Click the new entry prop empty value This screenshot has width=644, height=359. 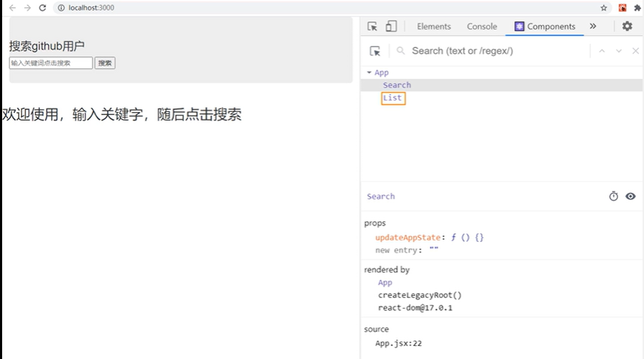(433, 249)
